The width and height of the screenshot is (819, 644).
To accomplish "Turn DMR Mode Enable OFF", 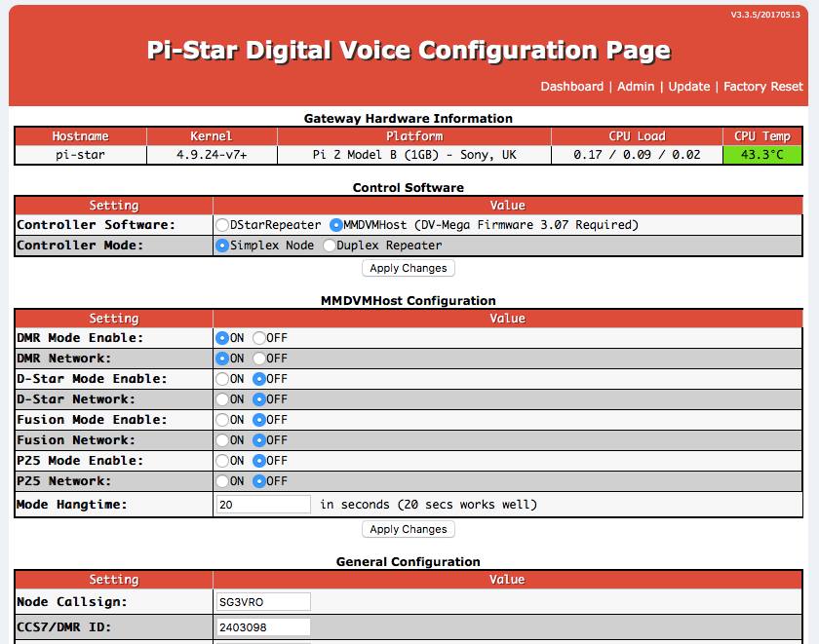I will (x=259, y=338).
